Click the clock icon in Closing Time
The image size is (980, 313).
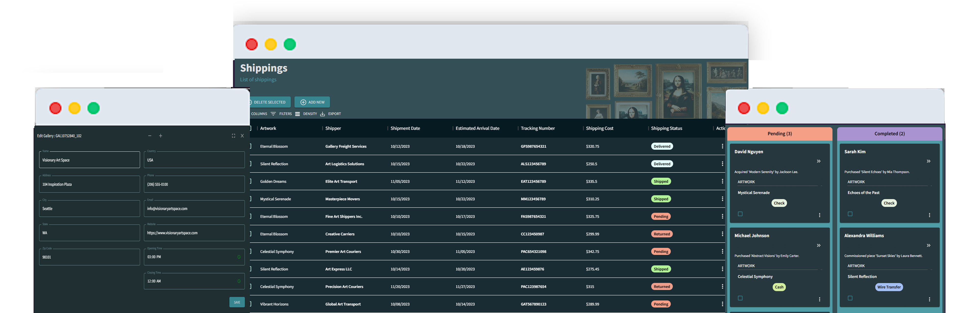(x=239, y=281)
